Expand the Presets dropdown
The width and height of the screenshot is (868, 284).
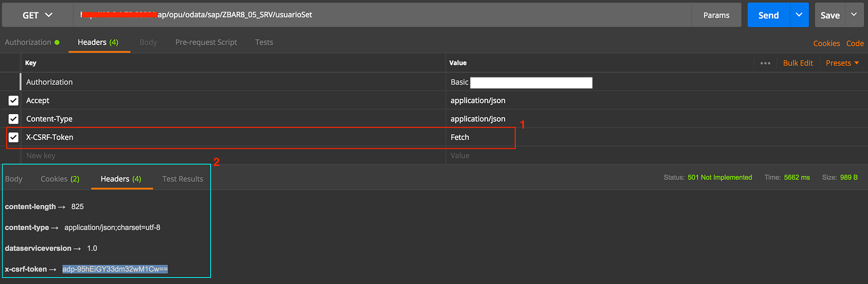click(842, 63)
